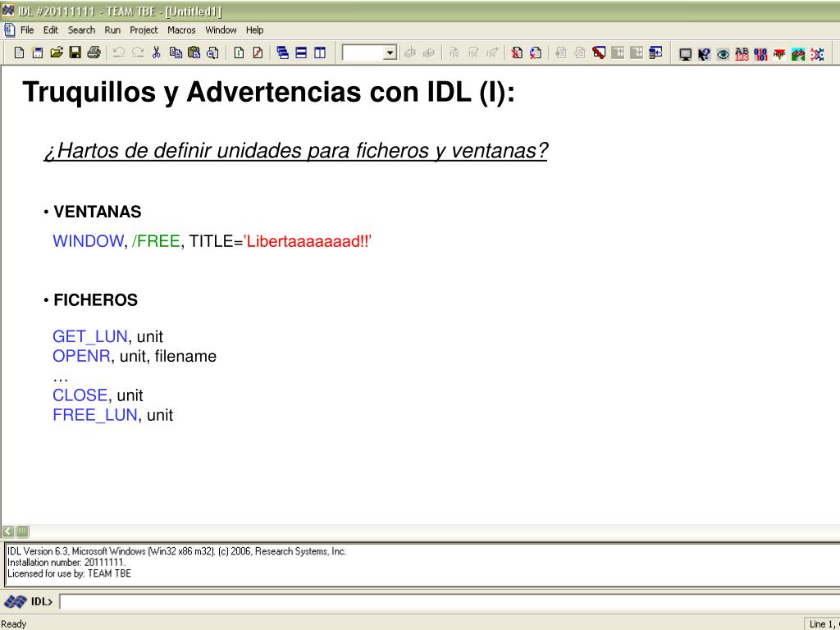The image size is (840, 630).
Task: Tile windows horizontally using the blue icon
Action: click(301, 52)
